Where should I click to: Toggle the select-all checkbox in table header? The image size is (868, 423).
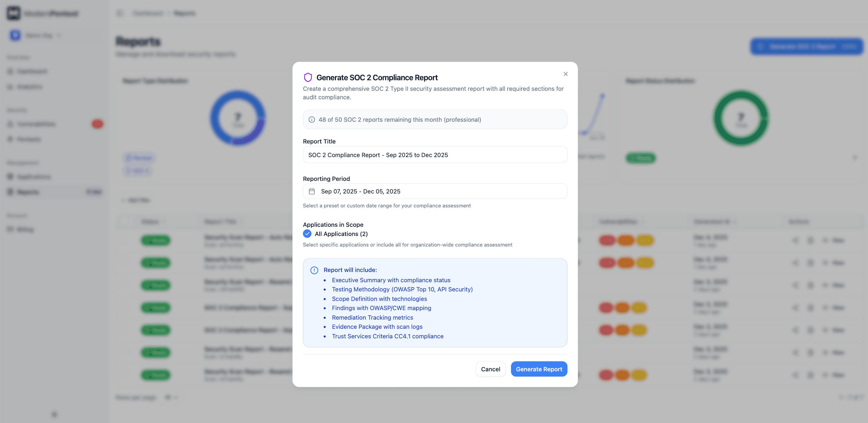tap(125, 222)
